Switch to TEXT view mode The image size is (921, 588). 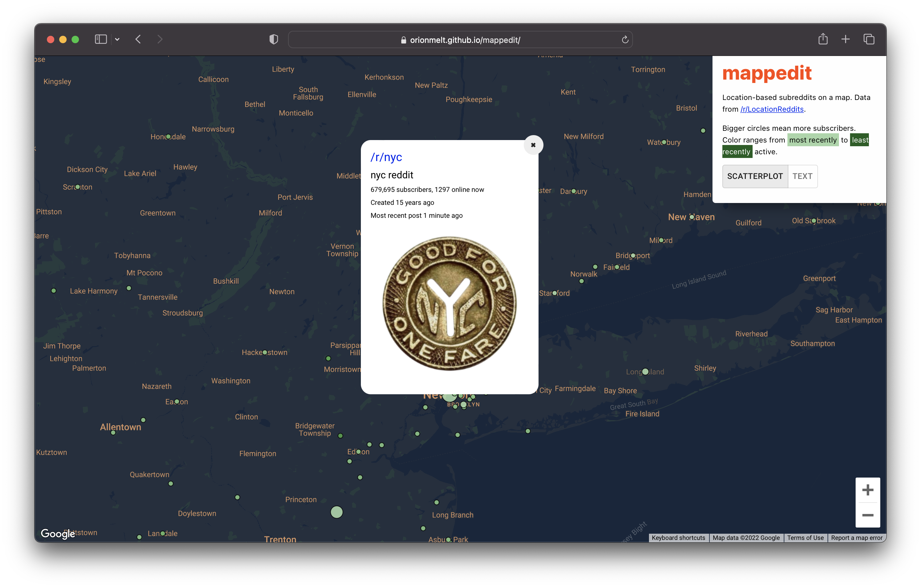(x=802, y=176)
